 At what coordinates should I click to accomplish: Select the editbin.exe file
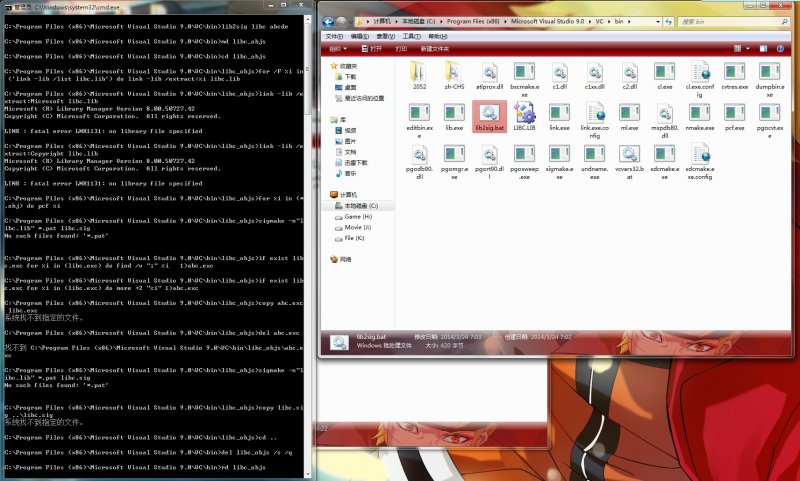[x=419, y=120]
